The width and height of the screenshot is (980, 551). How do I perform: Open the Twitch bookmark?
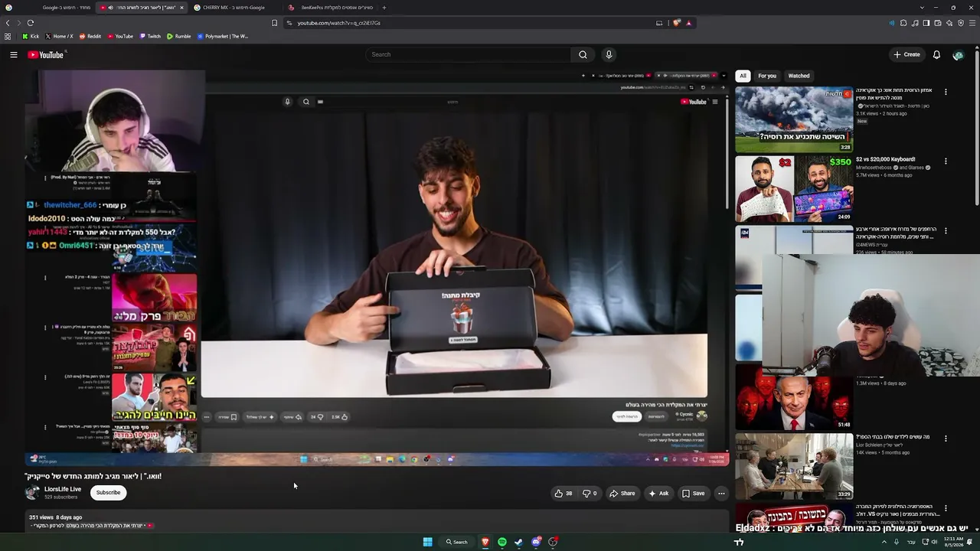[x=150, y=36]
